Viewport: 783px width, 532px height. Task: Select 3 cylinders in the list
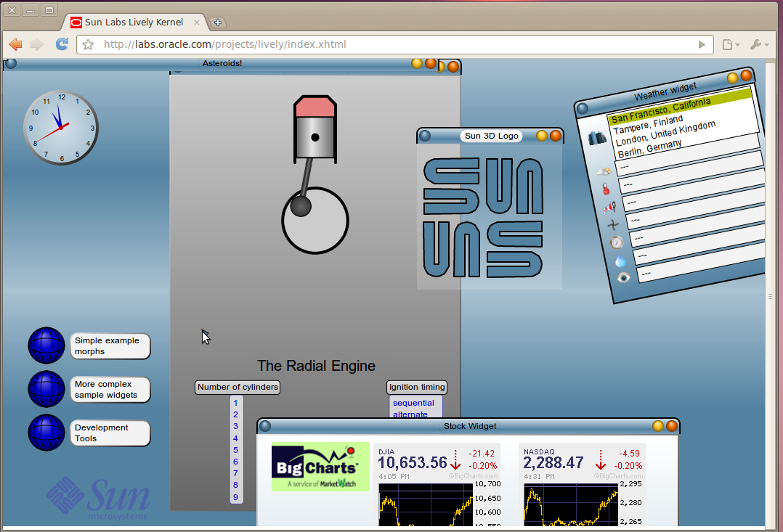pos(235,426)
